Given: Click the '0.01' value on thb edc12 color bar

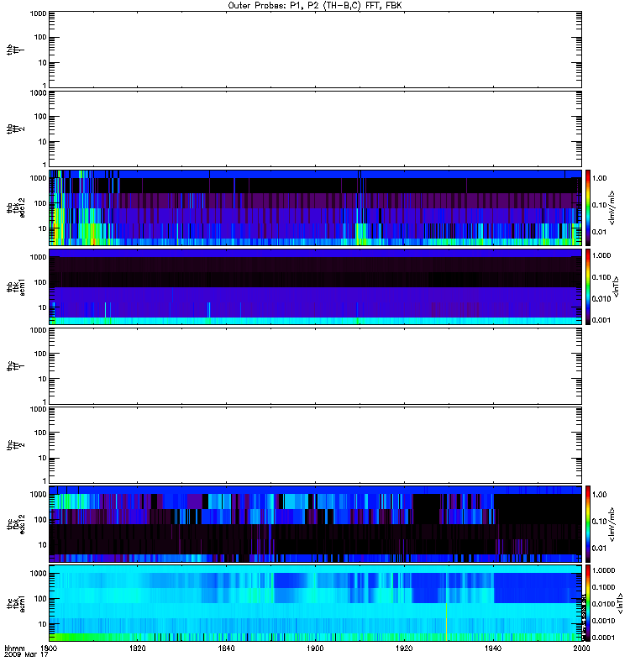Looking at the screenshot, I should click(x=599, y=232).
